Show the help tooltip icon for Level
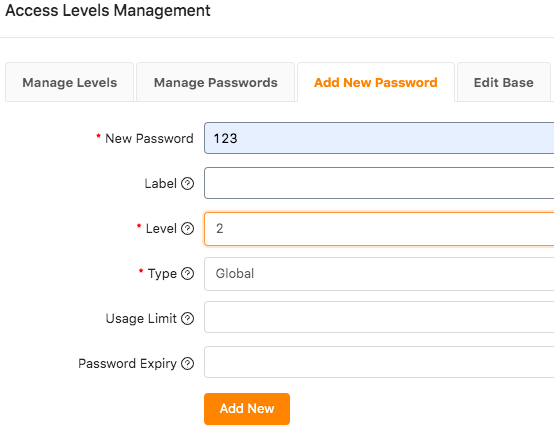The height and width of the screenshot is (429, 554). pyautogui.click(x=187, y=229)
